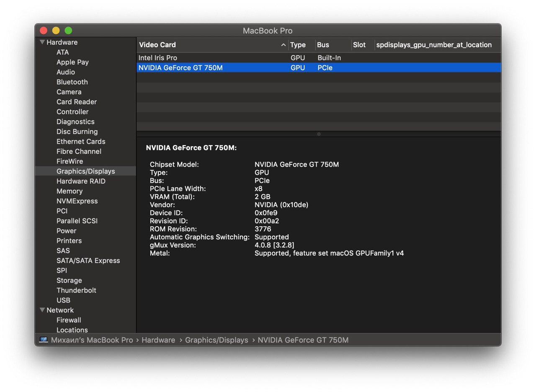Click the Metal support feature set text
This screenshot has height=392, width=536.
[329, 253]
